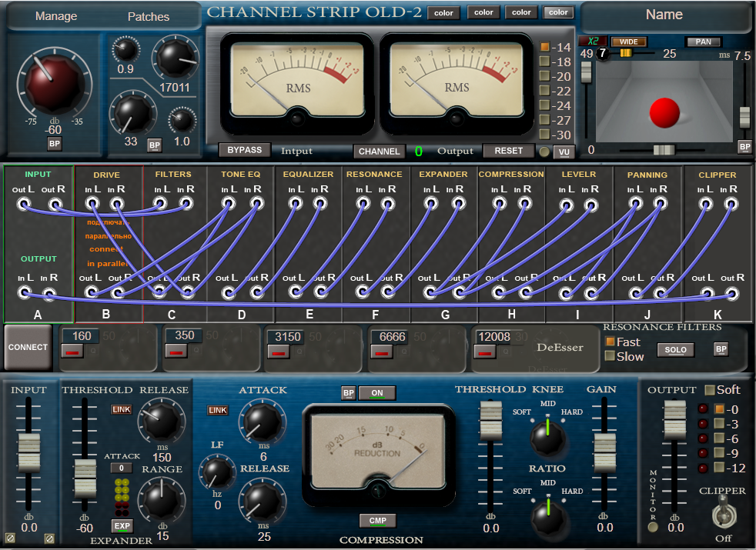Open the Manage menu
The width and height of the screenshot is (756, 550).
(56, 16)
